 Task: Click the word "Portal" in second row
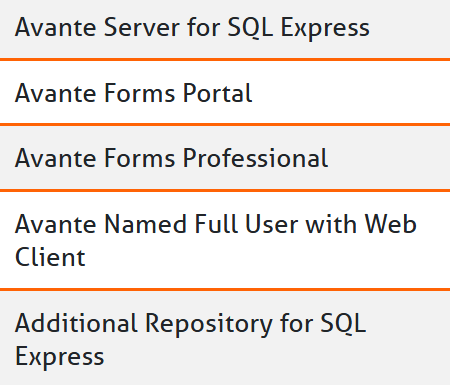pos(217,93)
